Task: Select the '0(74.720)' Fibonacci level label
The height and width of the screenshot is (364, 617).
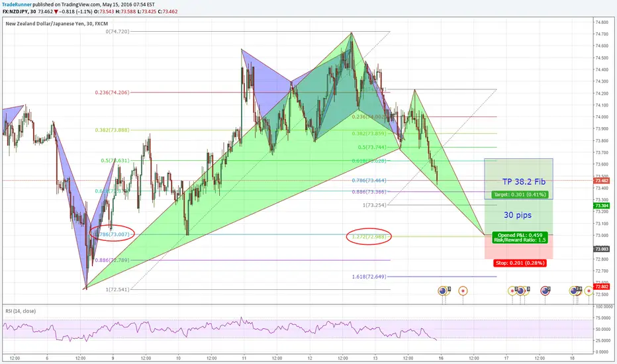Action: tap(117, 32)
